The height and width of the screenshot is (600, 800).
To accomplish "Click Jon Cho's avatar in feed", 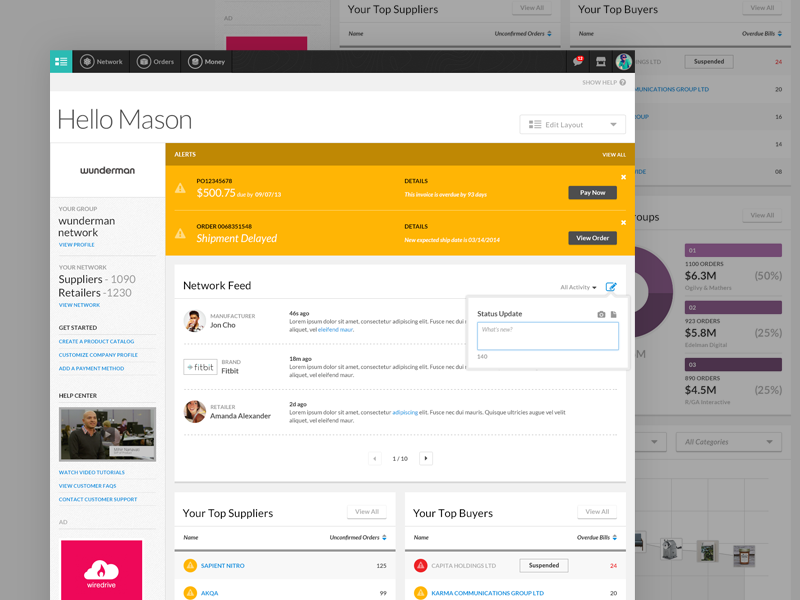I will coord(194,321).
